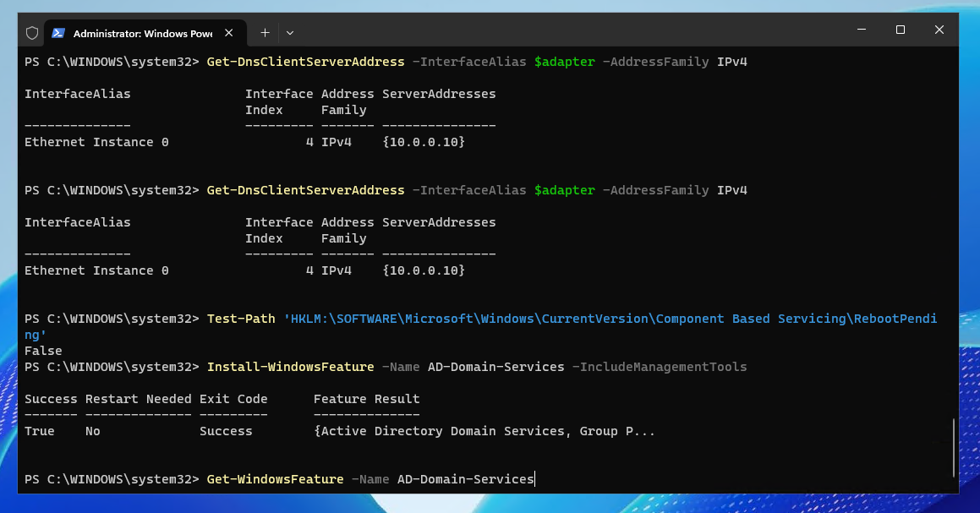Click the Test-Path command text

click(x=241, y=319)
